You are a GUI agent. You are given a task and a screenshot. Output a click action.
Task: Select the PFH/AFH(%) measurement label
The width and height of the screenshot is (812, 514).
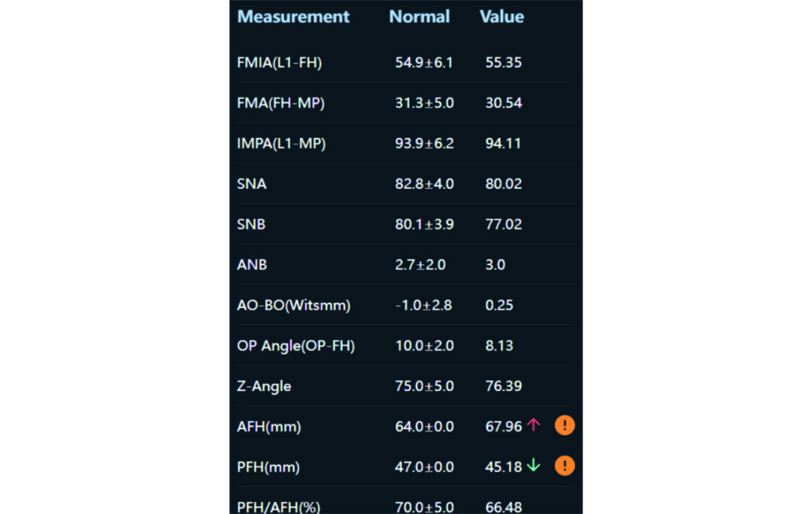pos(278,507)
